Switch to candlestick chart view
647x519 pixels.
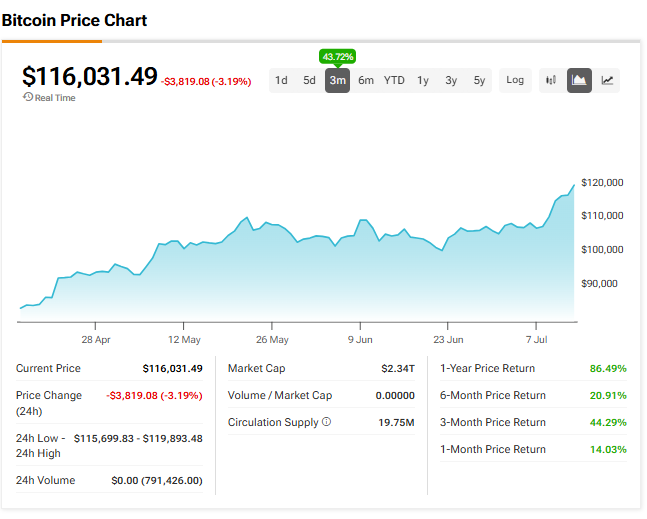point(551,80)
